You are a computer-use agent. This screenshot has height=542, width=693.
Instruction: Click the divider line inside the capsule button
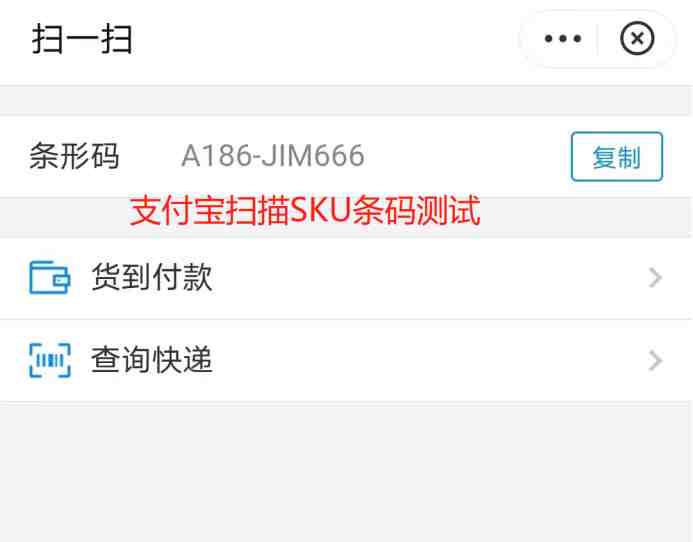pyautogui.click(x=598, y=39)
